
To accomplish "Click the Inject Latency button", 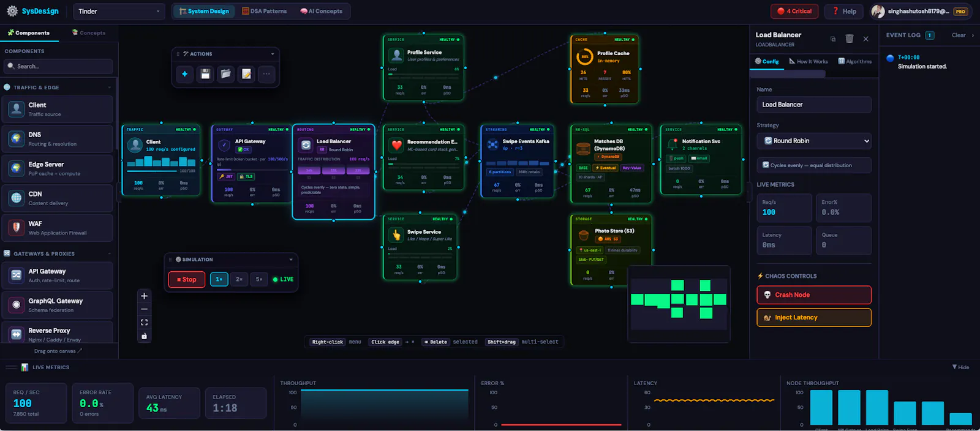I will coord(814,317).
